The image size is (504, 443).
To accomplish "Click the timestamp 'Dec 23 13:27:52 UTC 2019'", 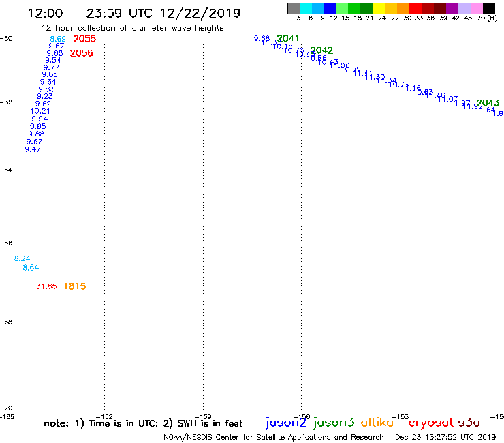I will tap(445, 438).
